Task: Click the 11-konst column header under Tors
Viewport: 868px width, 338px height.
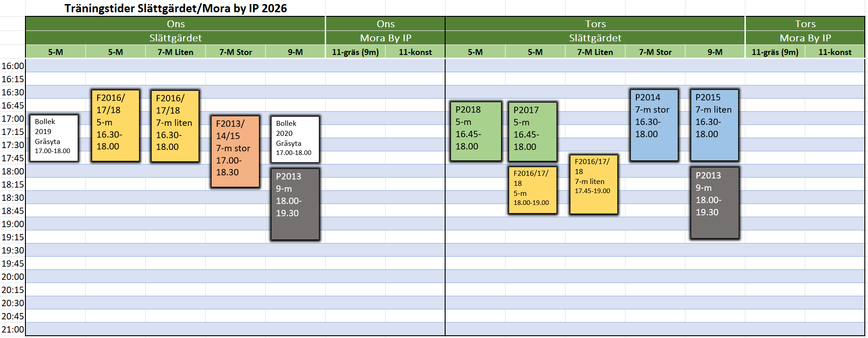Action: 835,52
